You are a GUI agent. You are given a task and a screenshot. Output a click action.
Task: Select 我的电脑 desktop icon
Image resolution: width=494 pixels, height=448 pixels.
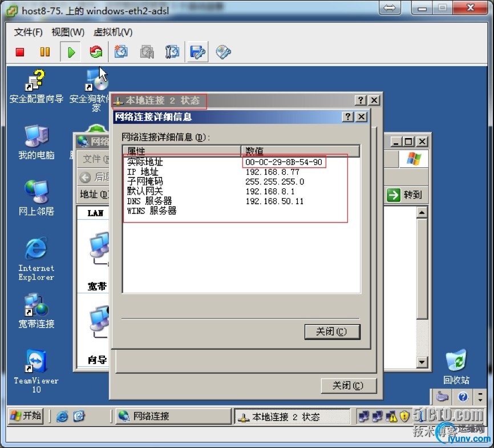(37, 142)
